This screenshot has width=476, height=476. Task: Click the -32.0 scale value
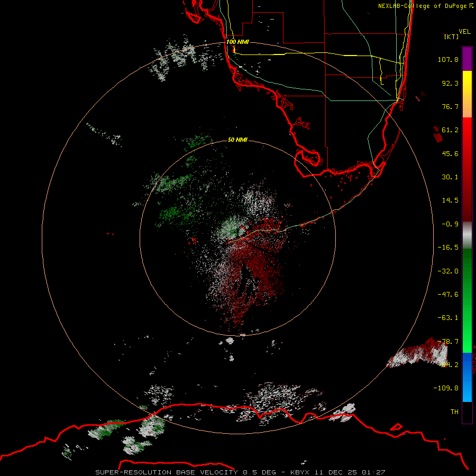(448, 271)
